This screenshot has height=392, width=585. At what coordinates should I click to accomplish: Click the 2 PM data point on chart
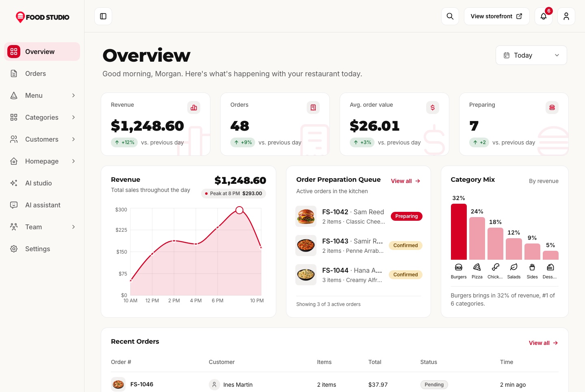tap(174, 241)
